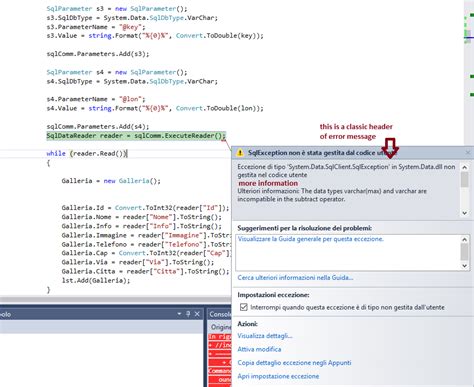The width and height of the screenshot is (474, 387).
Task: Click the 'Attiva modifica' action link
Action: click(259, 349)
